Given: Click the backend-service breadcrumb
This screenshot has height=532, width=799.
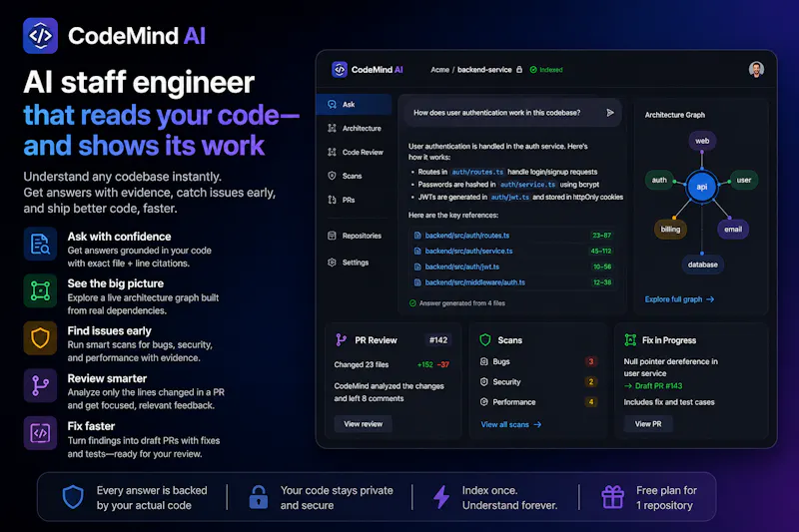Looking at the screenshot, I should (x=484, y=70).
